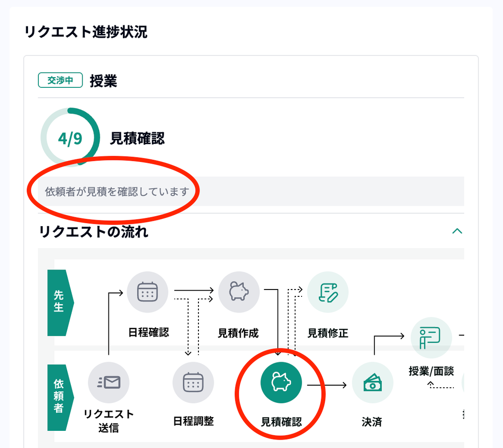Select the 日程調整 calendar icon
This screenshot has width=503, height=448.
(x=193, y=382)
